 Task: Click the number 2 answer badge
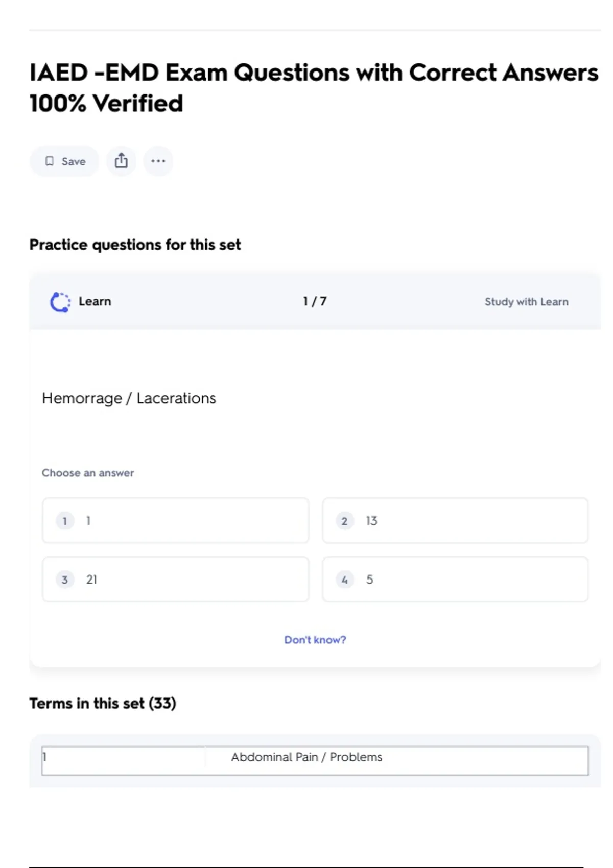tap(345, 521)
